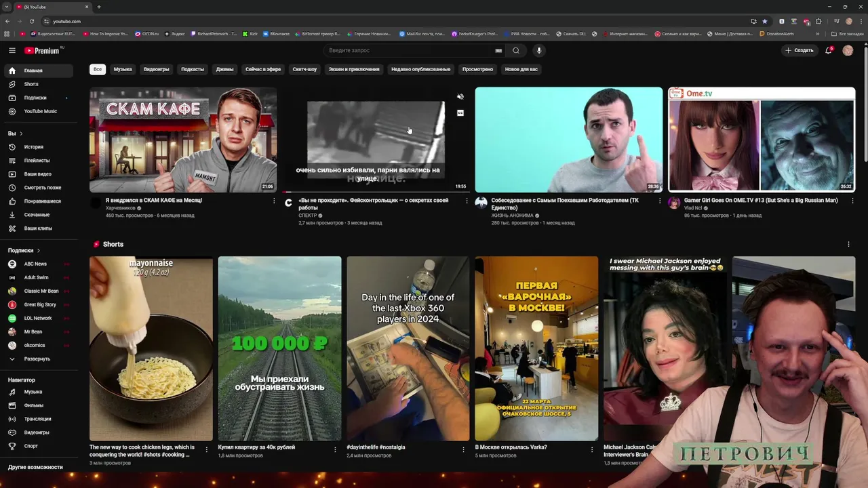Select the Джемы filter chip
The width and height of the screenshot is (868, 488).
click(x=224, y=69)
